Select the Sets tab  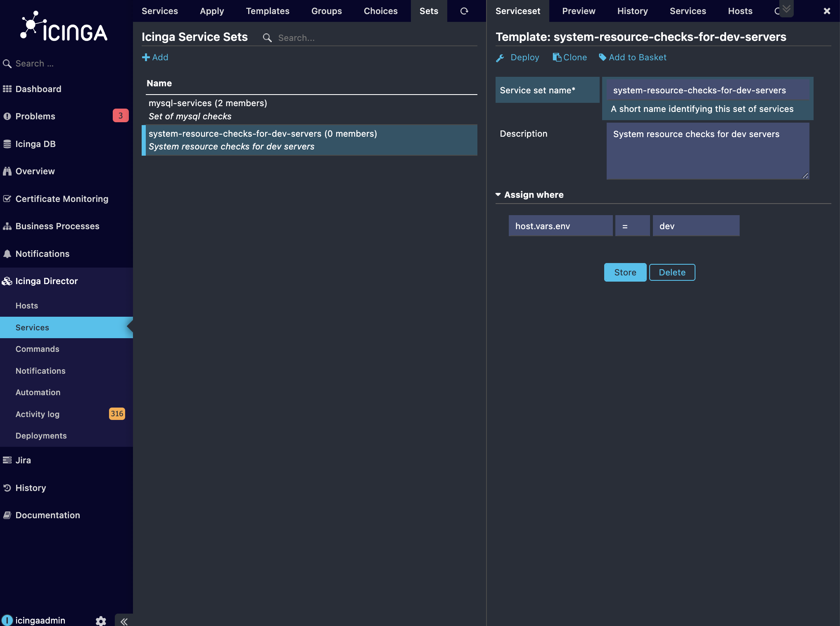[429, 11]
